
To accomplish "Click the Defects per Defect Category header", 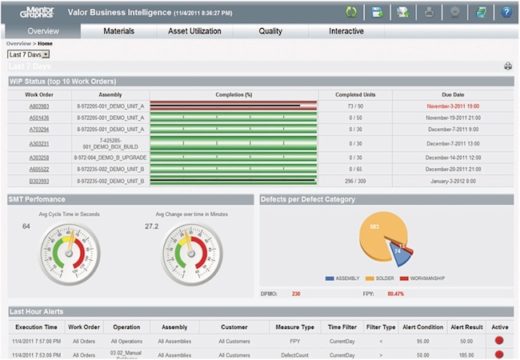I will pos(387,199).
